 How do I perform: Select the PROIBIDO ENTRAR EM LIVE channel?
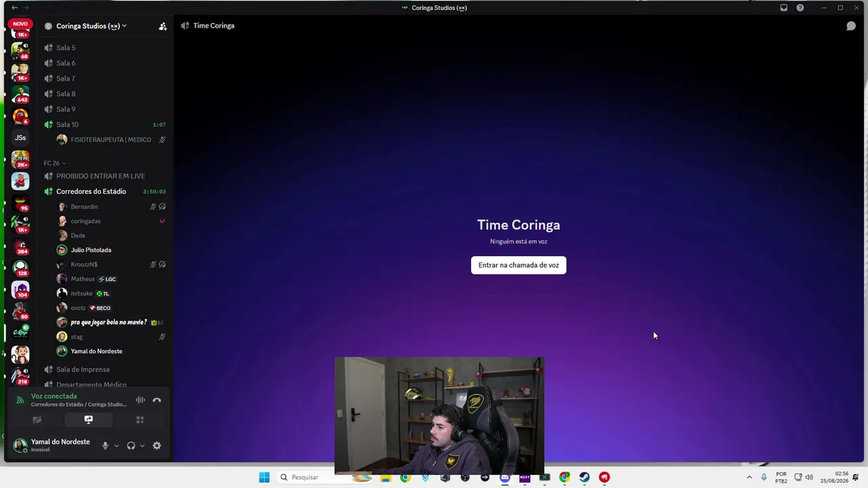105,176
